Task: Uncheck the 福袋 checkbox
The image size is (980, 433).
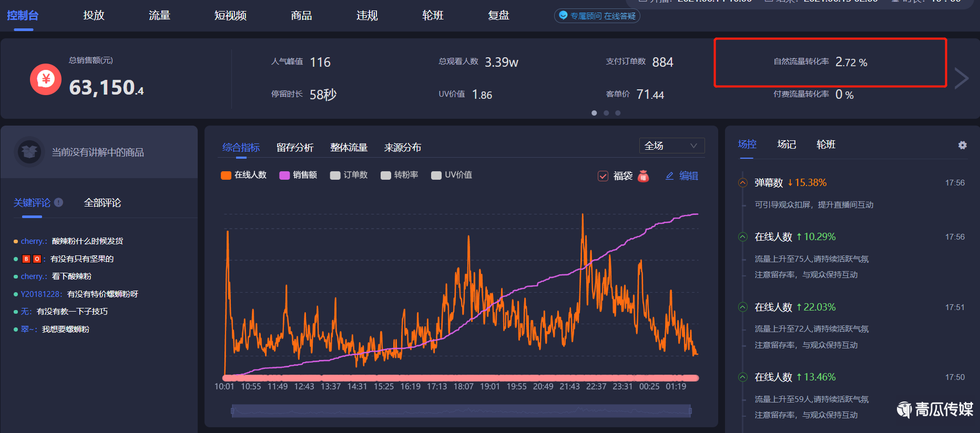Action: point(603,176)
